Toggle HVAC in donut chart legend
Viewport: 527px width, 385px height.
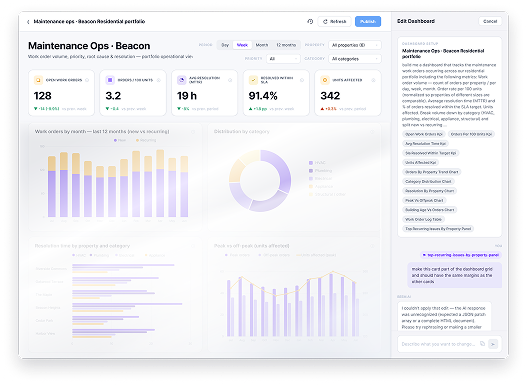[317, 163]
